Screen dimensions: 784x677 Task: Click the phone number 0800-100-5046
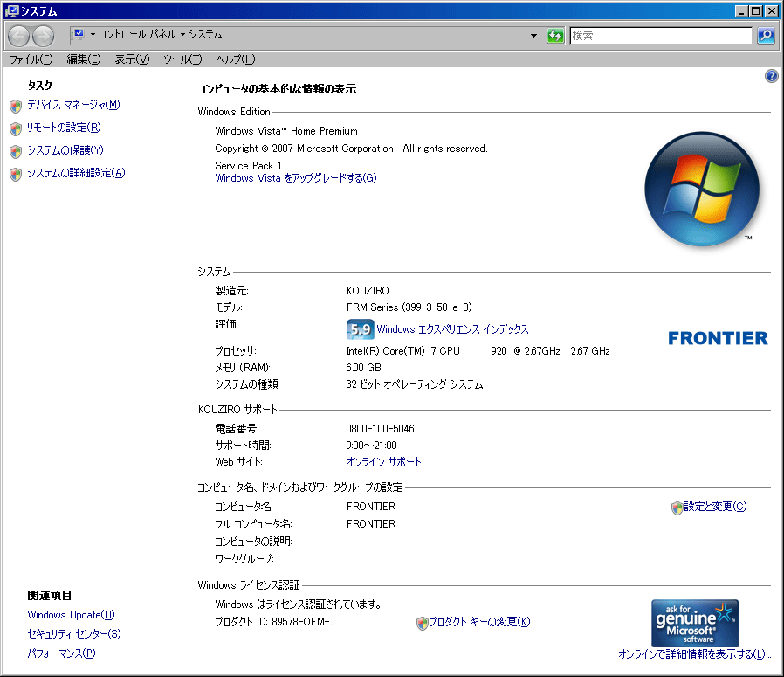[380, 429]
